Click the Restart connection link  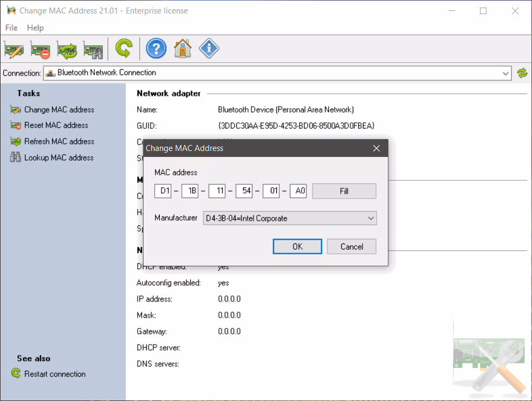(55, 374)
